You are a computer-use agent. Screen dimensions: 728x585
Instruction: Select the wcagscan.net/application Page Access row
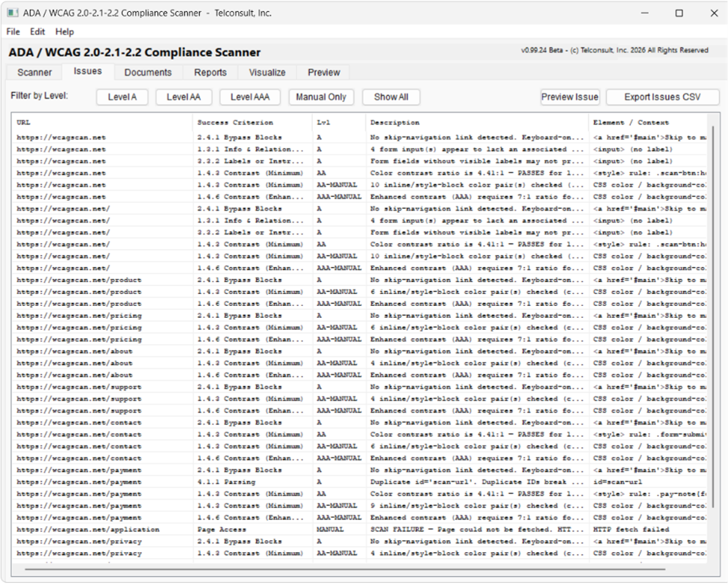tap(360, 529)
